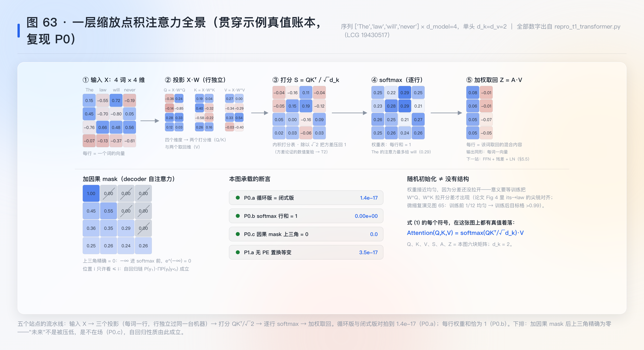644x350 pixels.
Task: Click the blue Attention(Q,K,V) formula text
Action: tap(465, 233)
